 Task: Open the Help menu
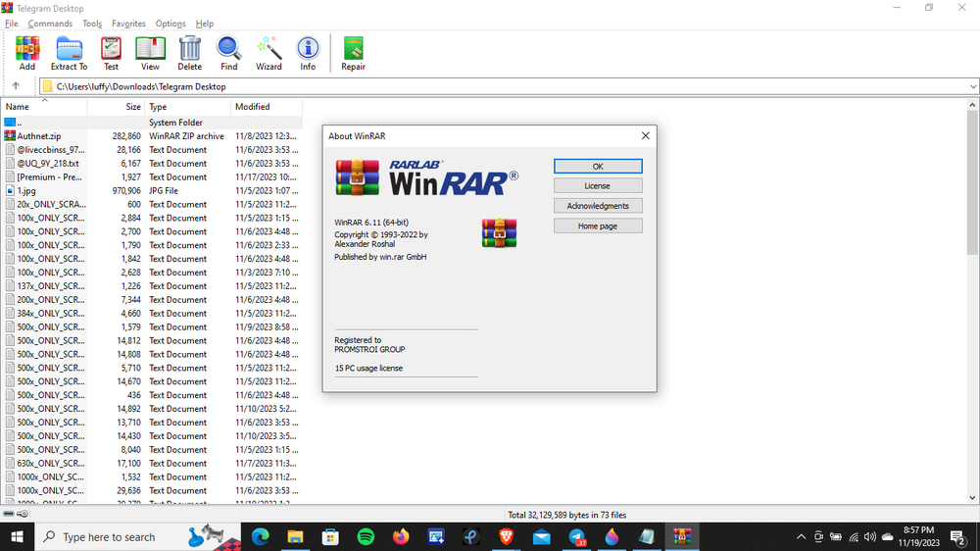(205, 24)
